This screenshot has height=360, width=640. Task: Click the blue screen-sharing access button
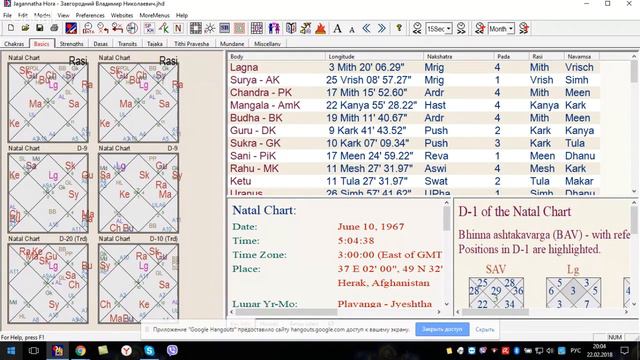click(x=442, y=329)
